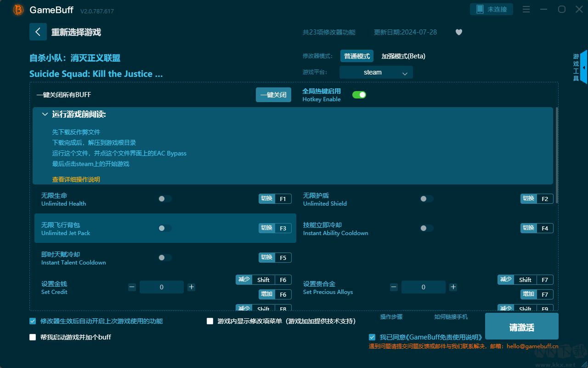The image size is (588, 368).
Task: Click the EAC Bypass instruction line
Action: tap(119, 153)
